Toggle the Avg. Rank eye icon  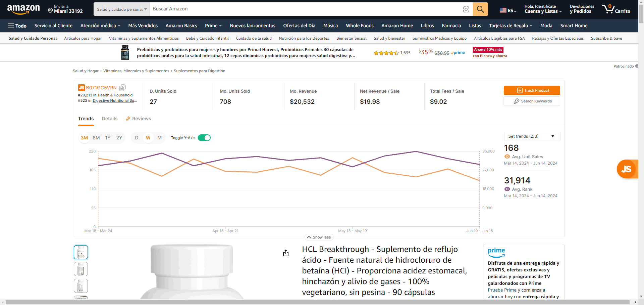507,189
